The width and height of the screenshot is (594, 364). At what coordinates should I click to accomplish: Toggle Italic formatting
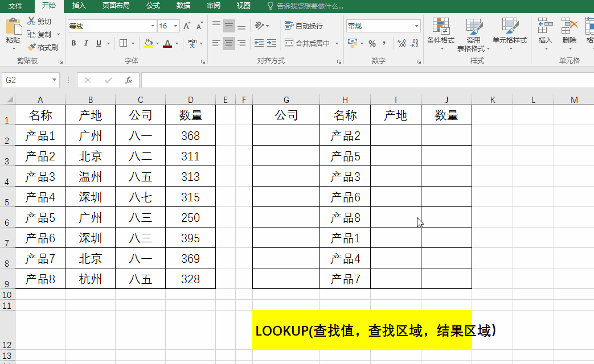tap(86, 43)
